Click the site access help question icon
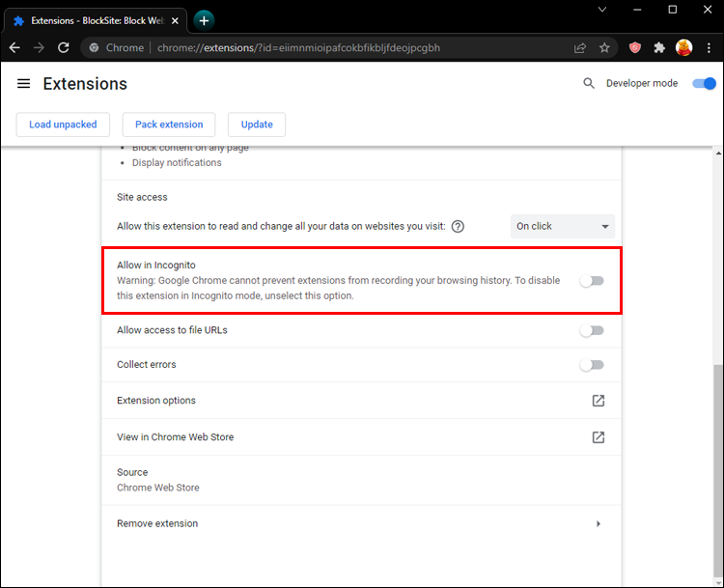Image resolution: width=724 pixels, height=588 pixels. pyautogui.click(x=458, y=226)
